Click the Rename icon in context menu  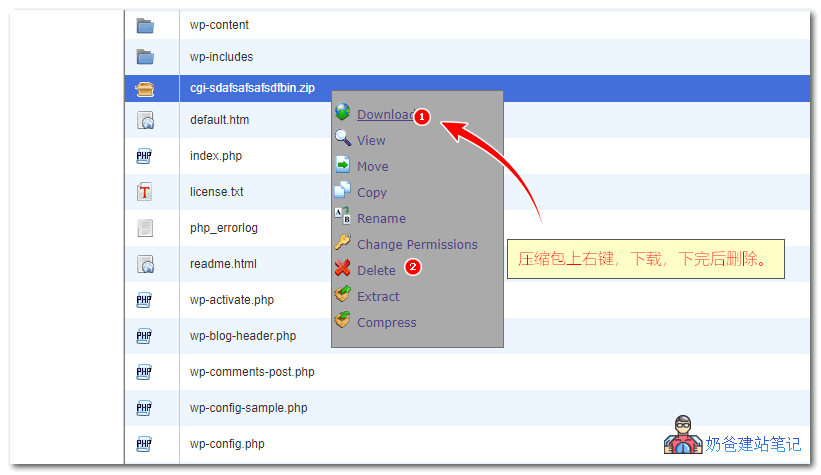tap(343, 217)
